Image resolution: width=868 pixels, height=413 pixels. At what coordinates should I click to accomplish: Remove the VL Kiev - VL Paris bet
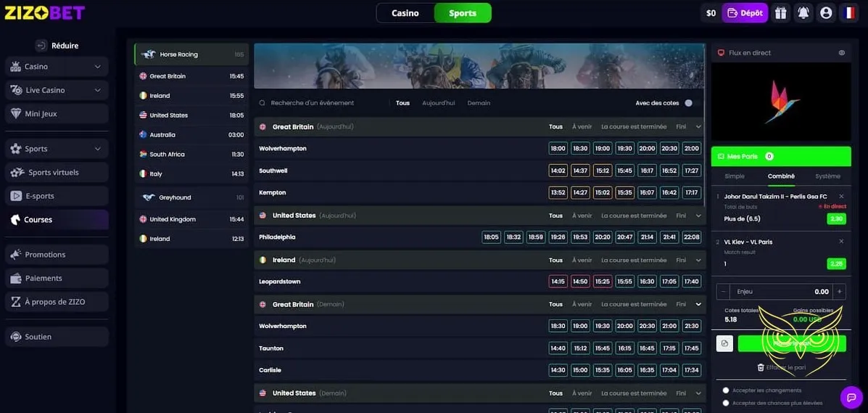pyautogui.click(x=841, y=241)
